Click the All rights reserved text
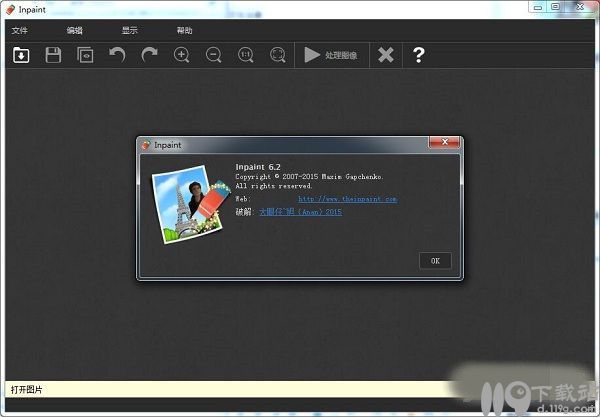This screenshot has width=600, height=417. point(274,186)
